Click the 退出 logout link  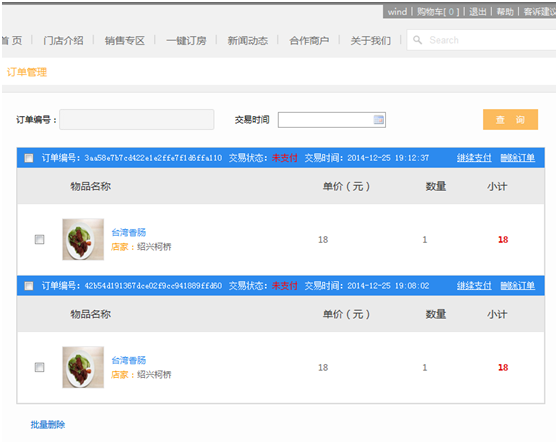(x=478, y=12)
